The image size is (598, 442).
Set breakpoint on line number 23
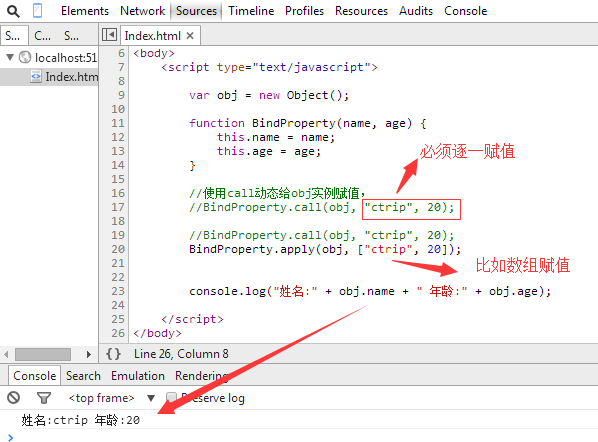point(118,291)
